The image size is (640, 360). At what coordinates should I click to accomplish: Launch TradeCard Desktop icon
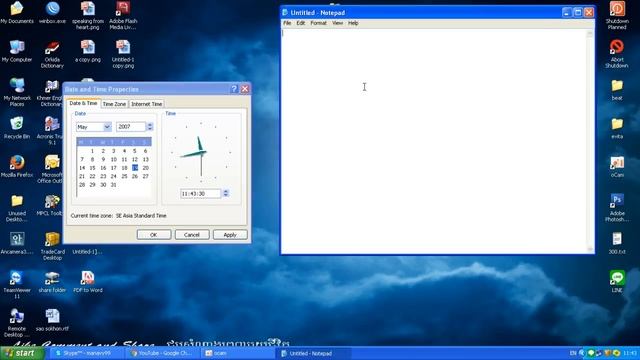point(52,246)
